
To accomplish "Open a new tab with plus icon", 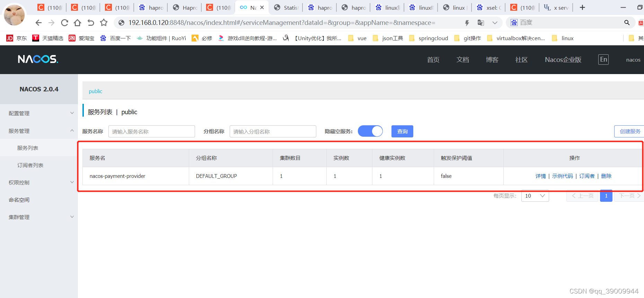I will (582, 7).
